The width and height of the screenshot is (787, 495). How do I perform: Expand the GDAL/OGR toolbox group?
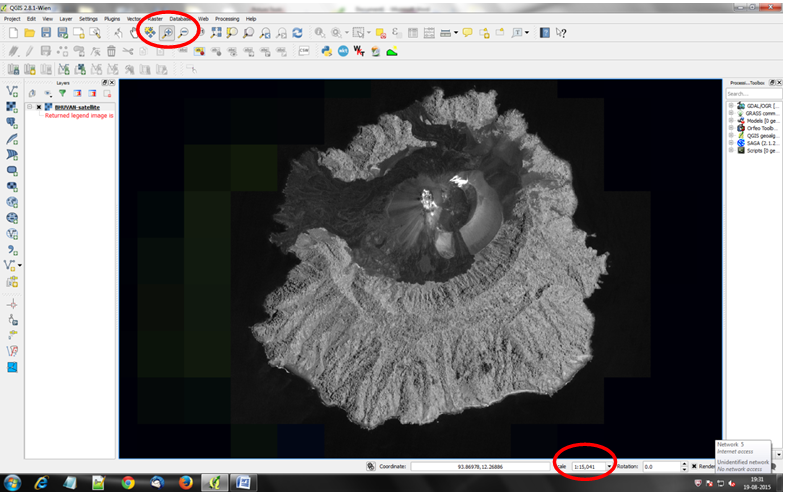pos(731,105)
